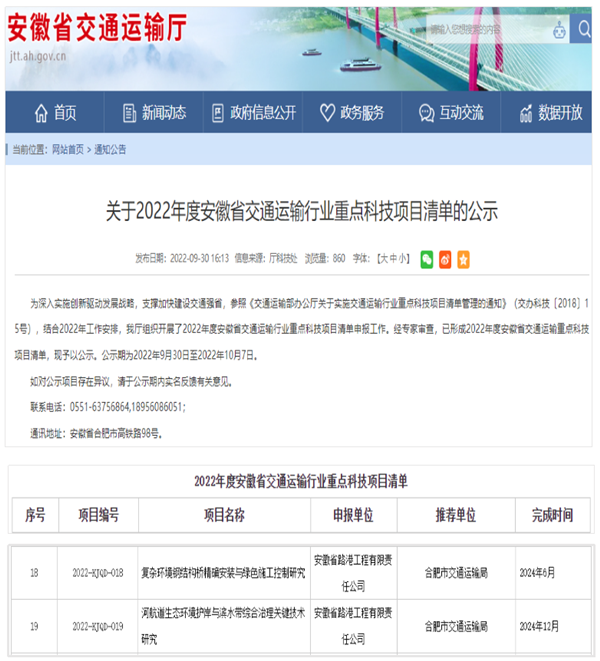Share article via green WeChat icon
600x661 pixels.
pos(427,259)
